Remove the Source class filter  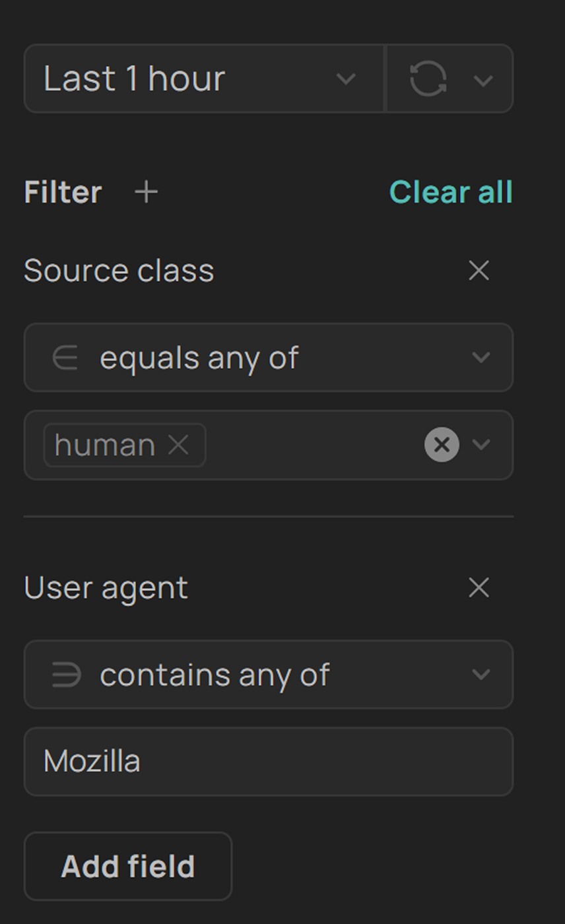pos(479,271)
